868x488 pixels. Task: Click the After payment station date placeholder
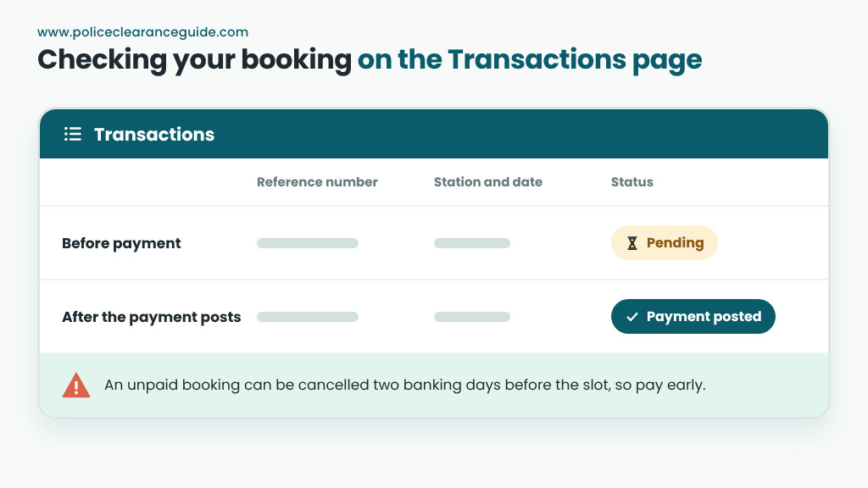point(472,317)
